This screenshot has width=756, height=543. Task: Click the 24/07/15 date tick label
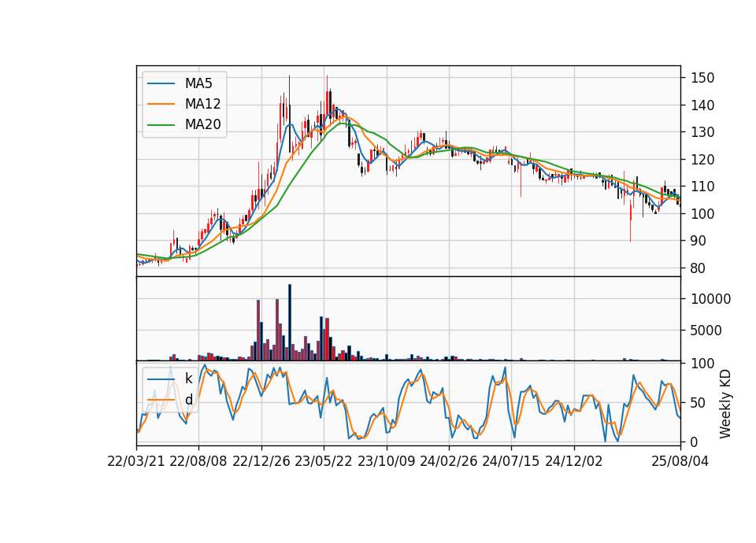pos(511,461)
